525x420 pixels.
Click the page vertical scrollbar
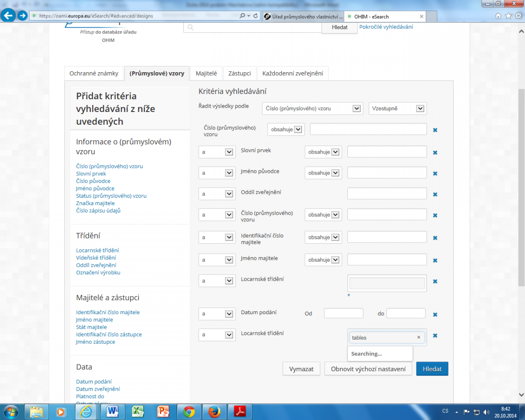click(521, 175)
